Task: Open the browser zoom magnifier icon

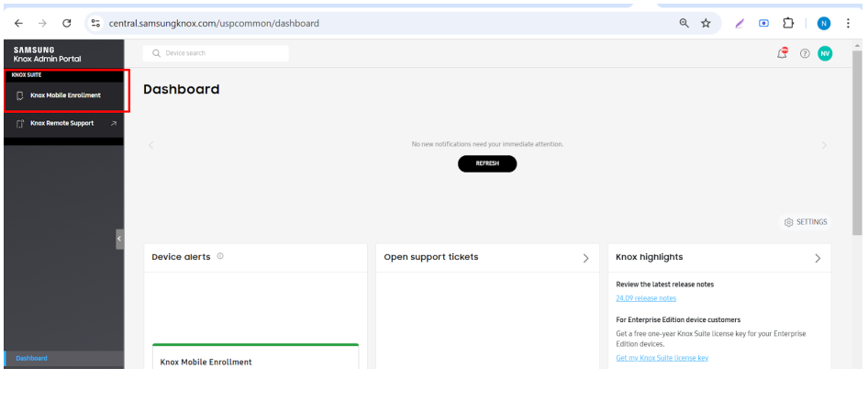Action: click(684, 23)
